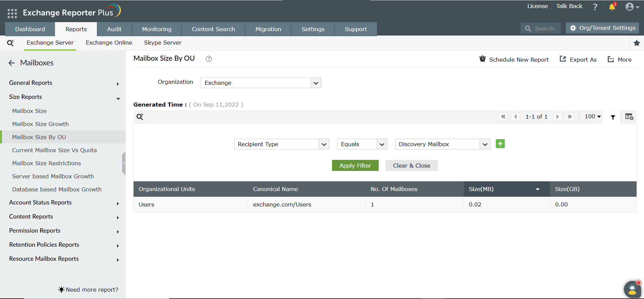Viewport: 644px width, 299px height.
Task: Collapse the left sidebar handle
Action: (x=124, y=163)
